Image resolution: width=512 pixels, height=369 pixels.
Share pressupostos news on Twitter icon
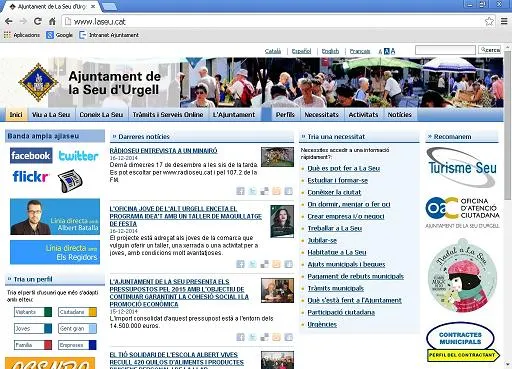click(x=252, y=337)
